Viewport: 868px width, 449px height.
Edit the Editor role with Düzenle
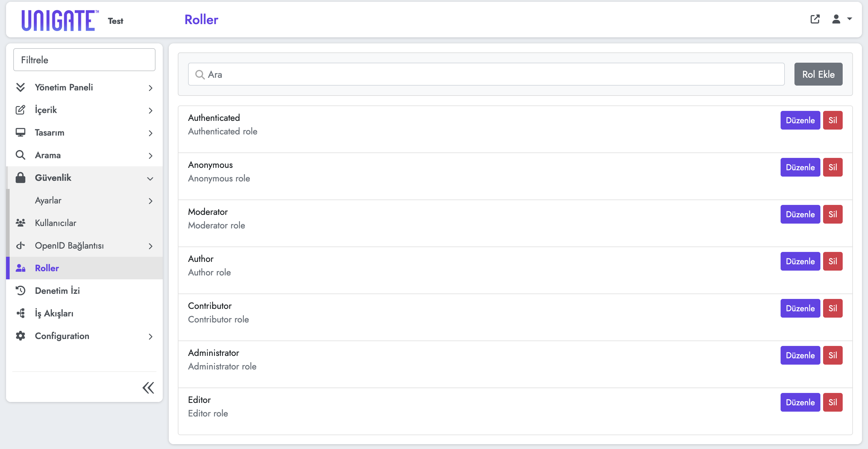click(x=800, y=402)
